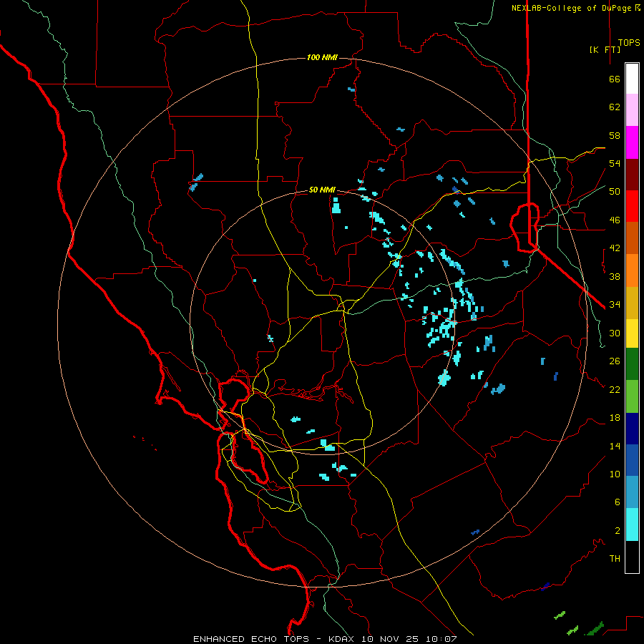Click the 46 scale label
Viewport: 644px width, 644px height.
point(615,220)
